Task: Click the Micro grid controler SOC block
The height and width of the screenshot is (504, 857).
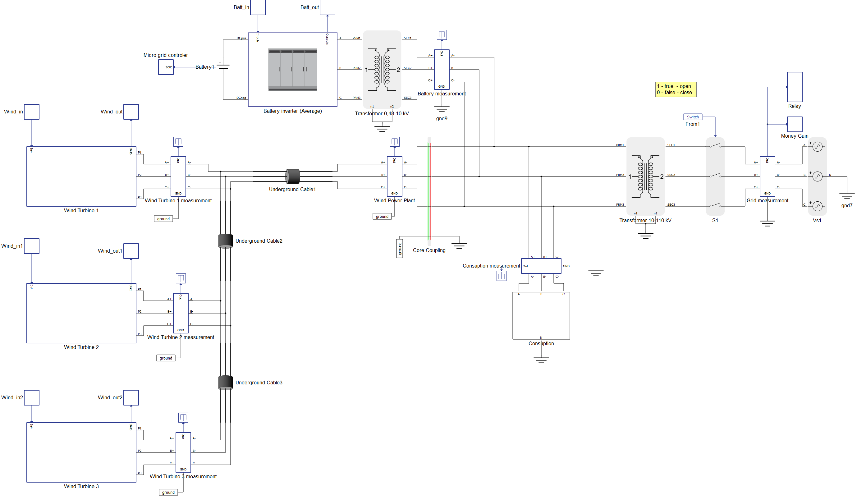Action: [x=166, y=67]
